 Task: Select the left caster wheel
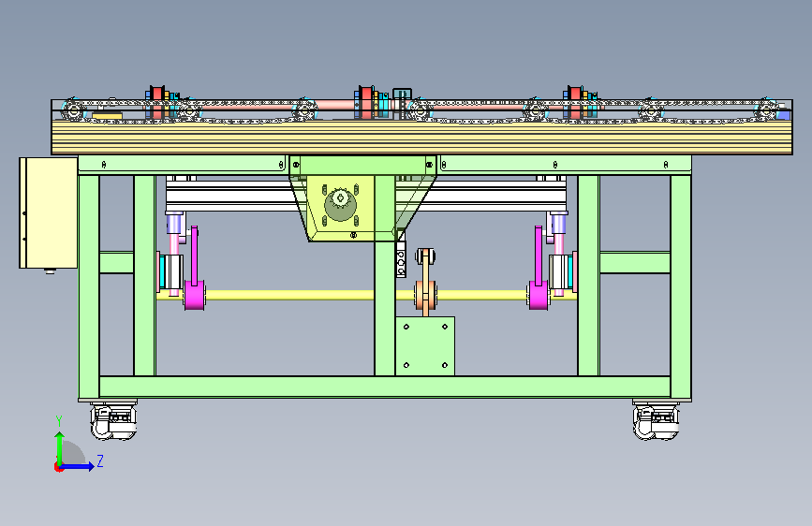113,421
